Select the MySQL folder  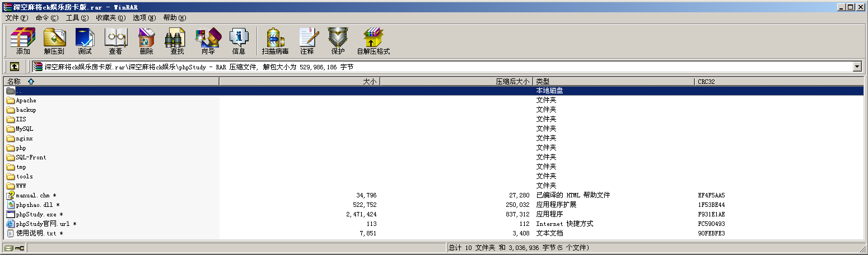(25, 129)
